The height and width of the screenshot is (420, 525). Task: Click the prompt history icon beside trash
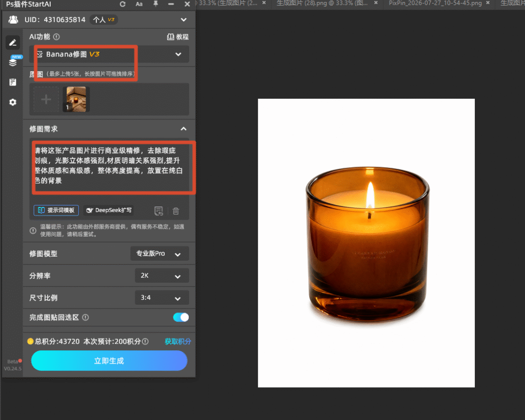click(159, 211)
